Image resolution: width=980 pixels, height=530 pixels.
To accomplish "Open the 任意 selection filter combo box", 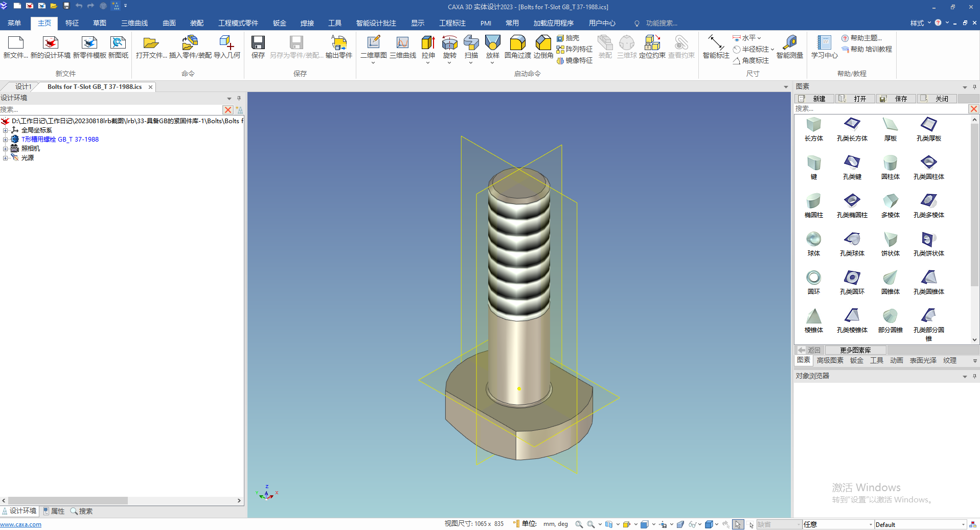I will click(838, 524).
